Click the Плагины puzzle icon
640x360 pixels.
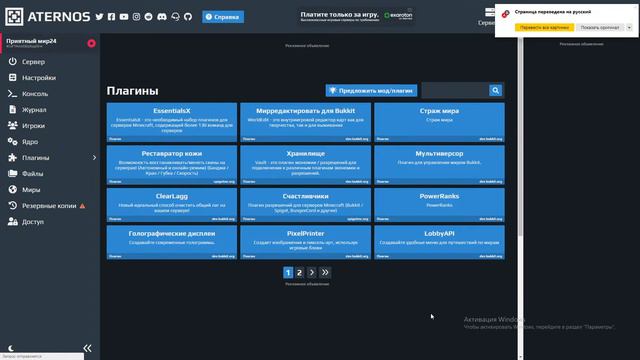13,158
